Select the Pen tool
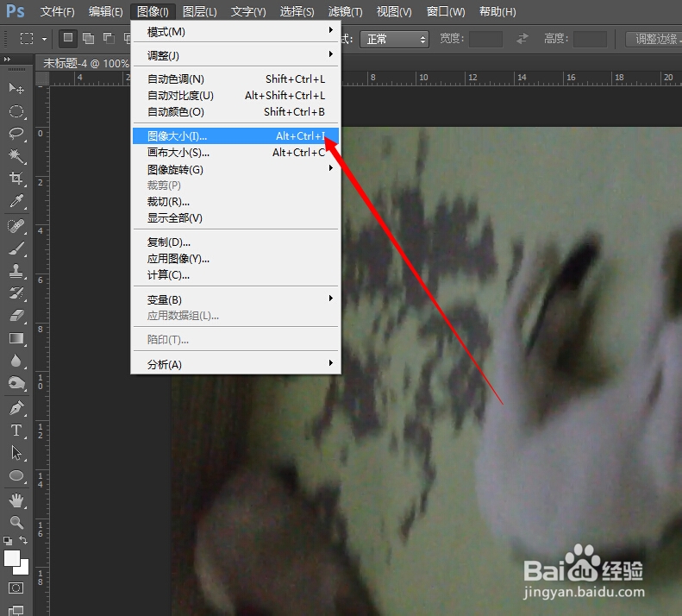Viewport: 682px width, 616px height. (x=16, y=408)
